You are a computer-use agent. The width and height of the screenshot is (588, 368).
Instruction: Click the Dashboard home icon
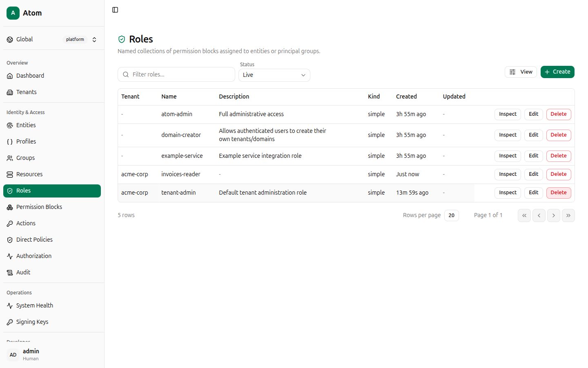pyautogui.click(x=10, y=76)
